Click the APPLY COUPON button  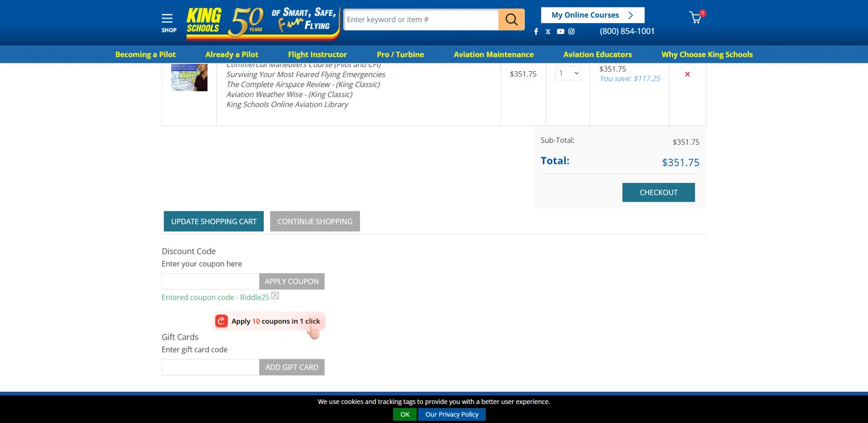coord(292,281)
